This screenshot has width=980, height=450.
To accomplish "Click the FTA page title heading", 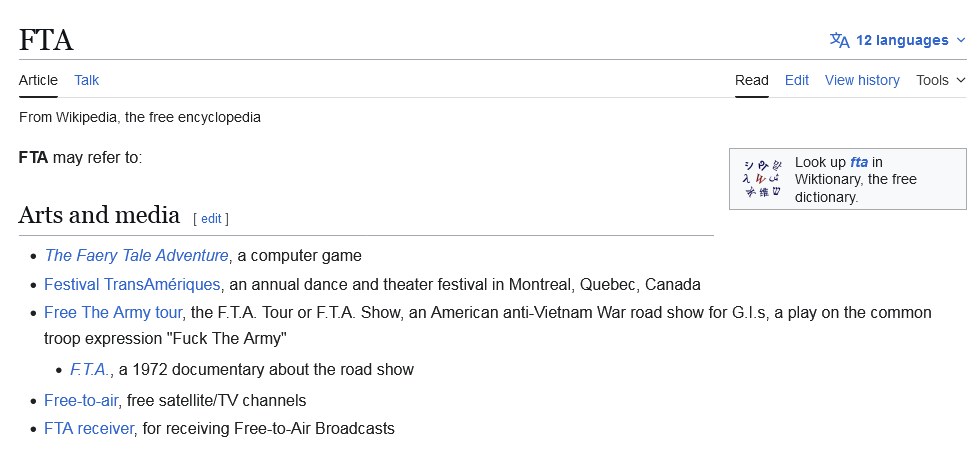I will coord(46,40).
